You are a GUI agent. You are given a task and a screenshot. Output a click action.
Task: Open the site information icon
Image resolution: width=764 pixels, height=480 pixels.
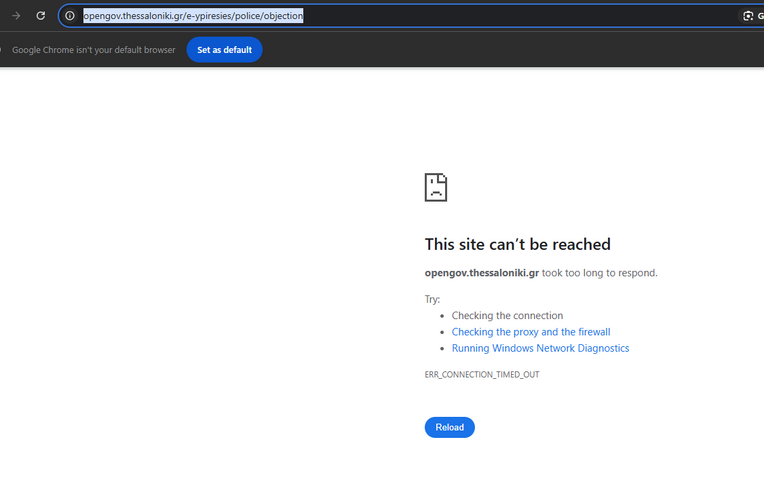pyautogui.click(x=70, y=16)
